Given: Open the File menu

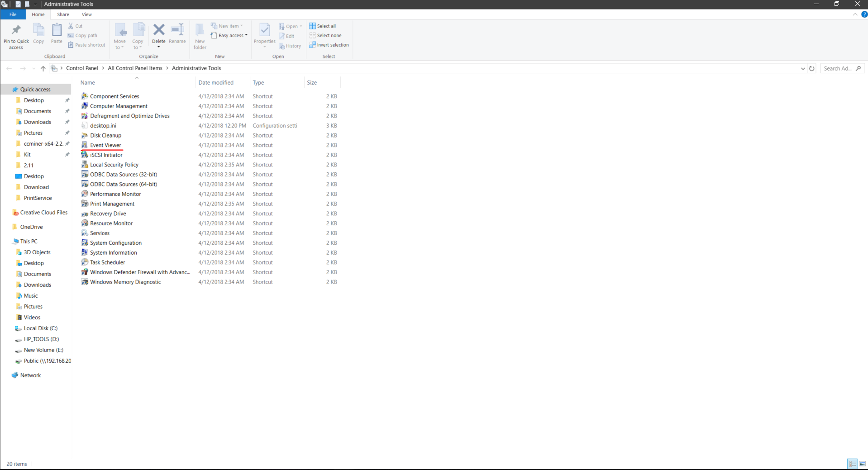Looking at the screenshot, I should (13, 14).
